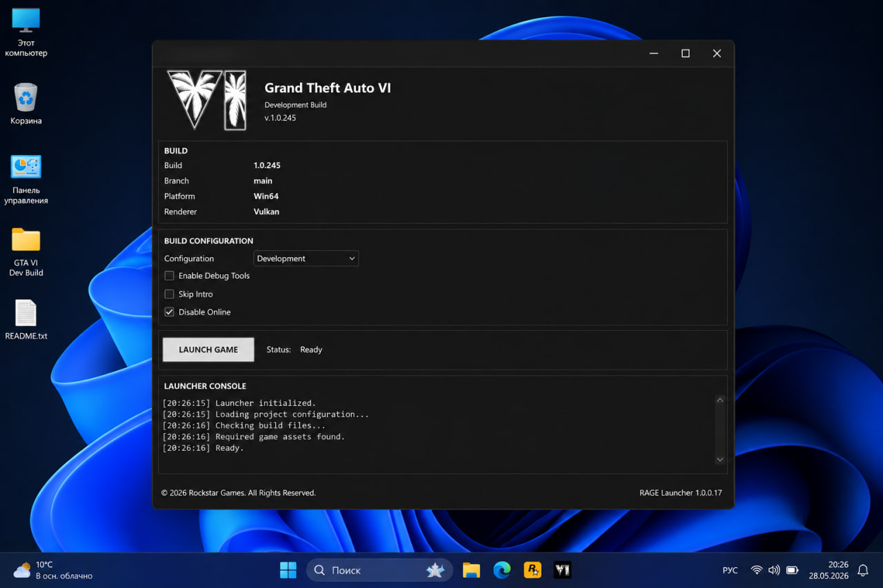The image size is (883, 588).
Task: Minimize the launcher window
Action: (654, 54)
